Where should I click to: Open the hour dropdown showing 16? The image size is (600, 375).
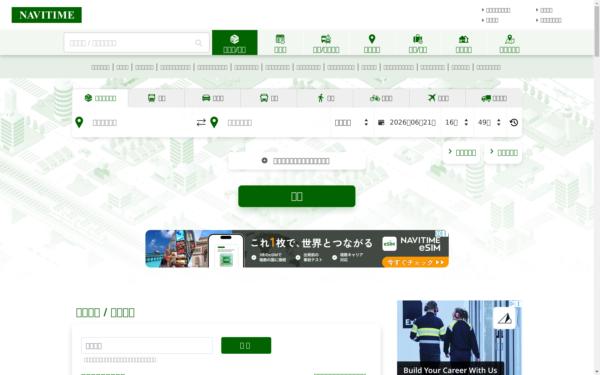[x=457, y=122]
